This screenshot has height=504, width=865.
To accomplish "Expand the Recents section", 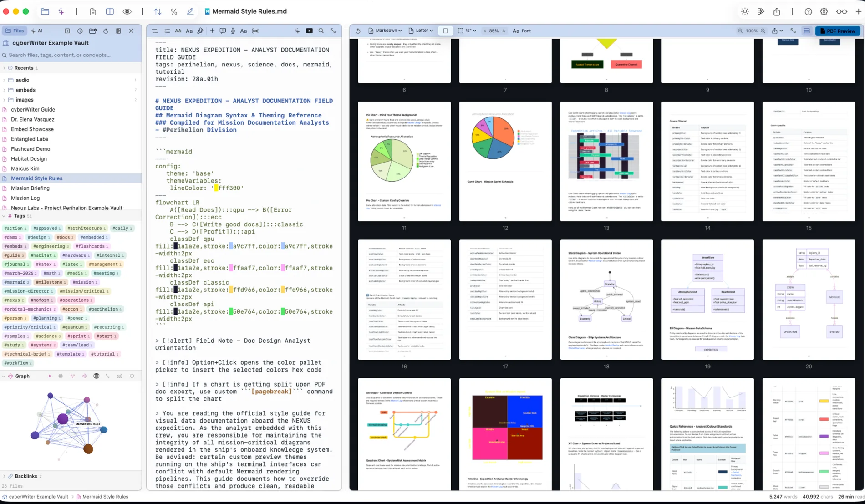I will 4,68.
